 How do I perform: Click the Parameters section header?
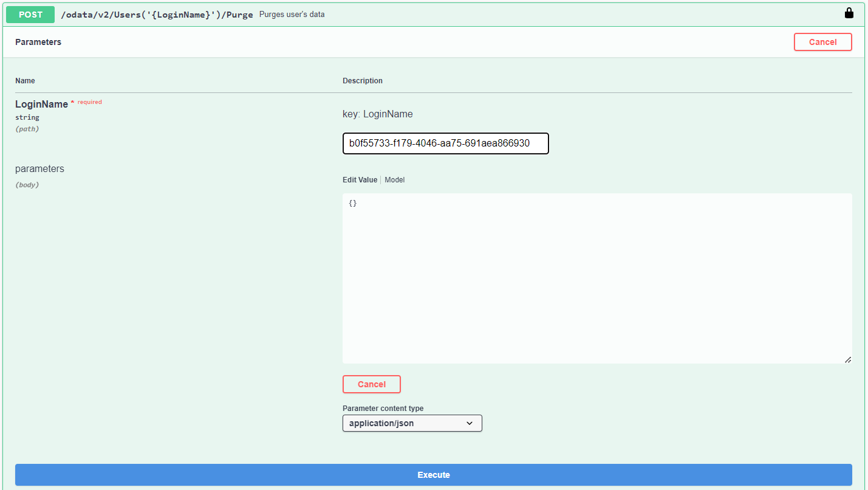(x=38, y=42)
